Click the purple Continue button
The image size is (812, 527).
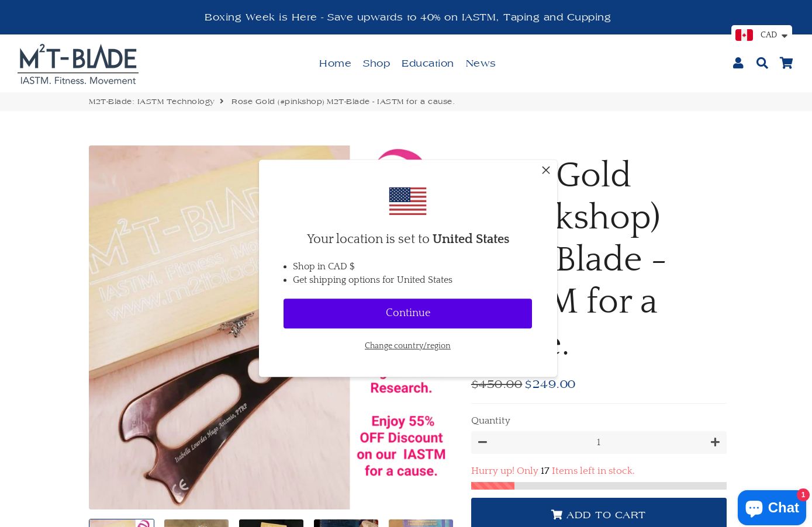click(407, 313)
